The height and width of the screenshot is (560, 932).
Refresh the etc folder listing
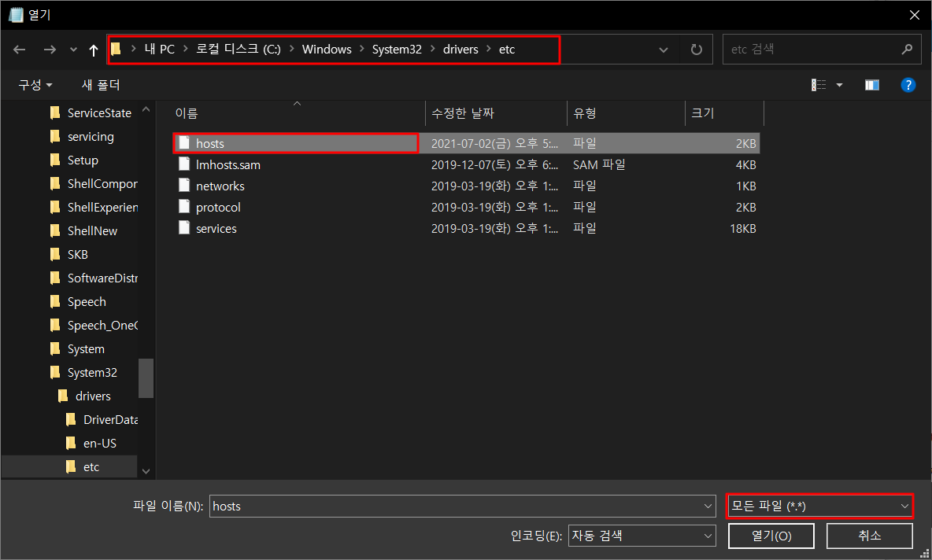(696, 50)
